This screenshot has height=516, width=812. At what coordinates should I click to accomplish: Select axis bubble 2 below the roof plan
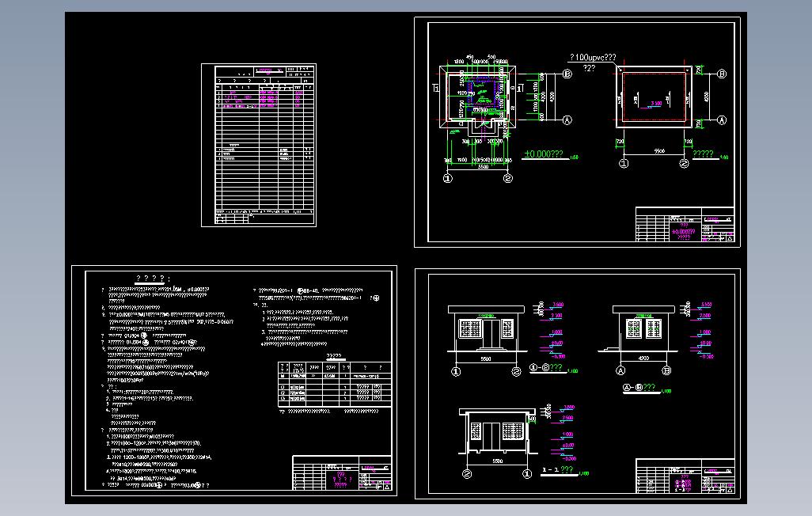[x=684, y=163]
